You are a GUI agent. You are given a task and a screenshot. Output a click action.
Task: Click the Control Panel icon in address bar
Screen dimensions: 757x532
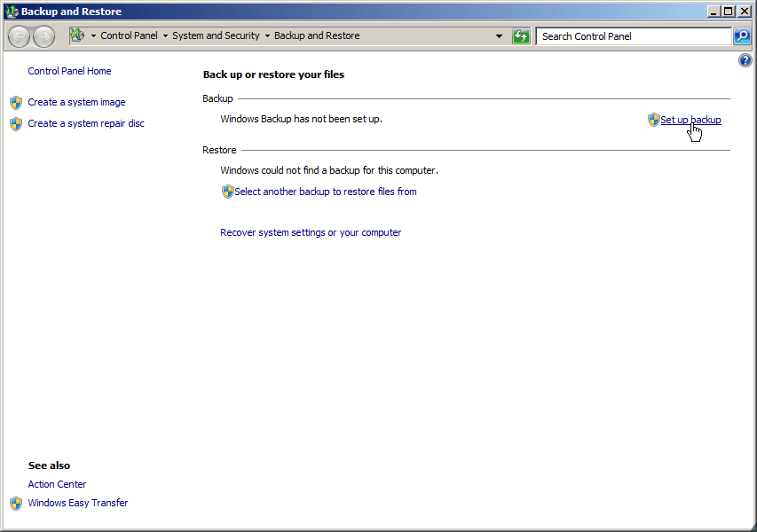coord(77,35)
